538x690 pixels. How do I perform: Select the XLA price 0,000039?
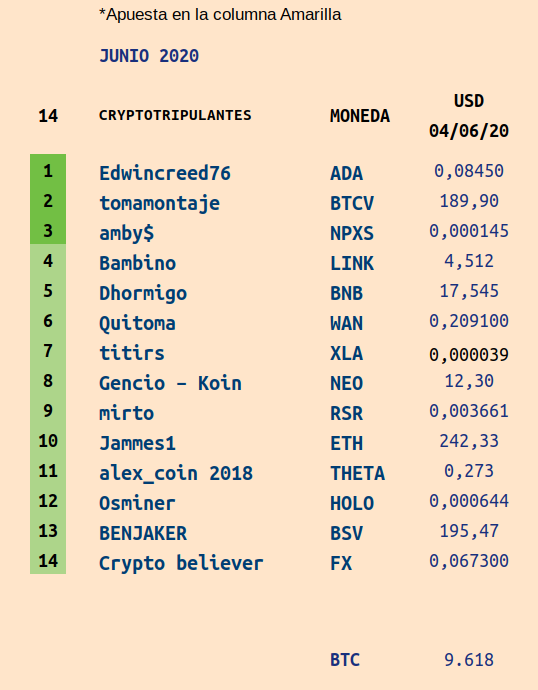(x=469, y=355)
